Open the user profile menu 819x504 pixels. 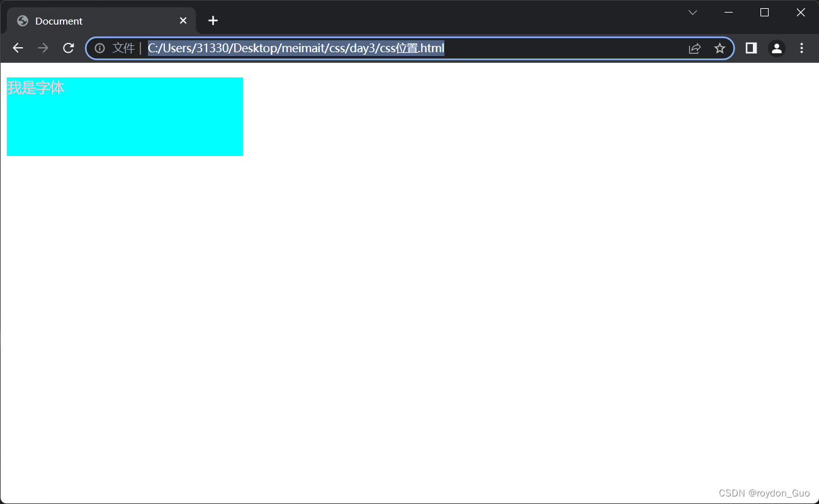click(x=776, y=48)
